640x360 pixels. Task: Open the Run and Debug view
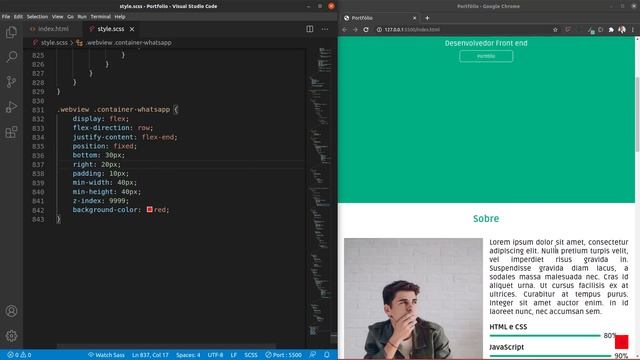(x=11, y=107)
